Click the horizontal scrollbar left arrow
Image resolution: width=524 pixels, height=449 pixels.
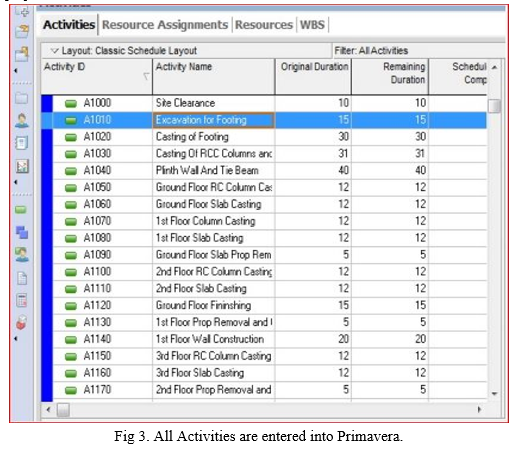(x=48, y=410)
